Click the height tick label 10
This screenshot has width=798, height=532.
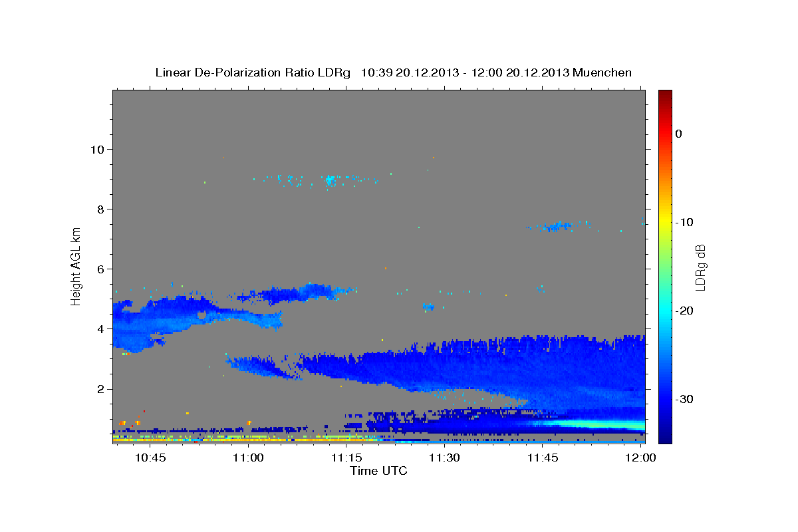(98, 149)
